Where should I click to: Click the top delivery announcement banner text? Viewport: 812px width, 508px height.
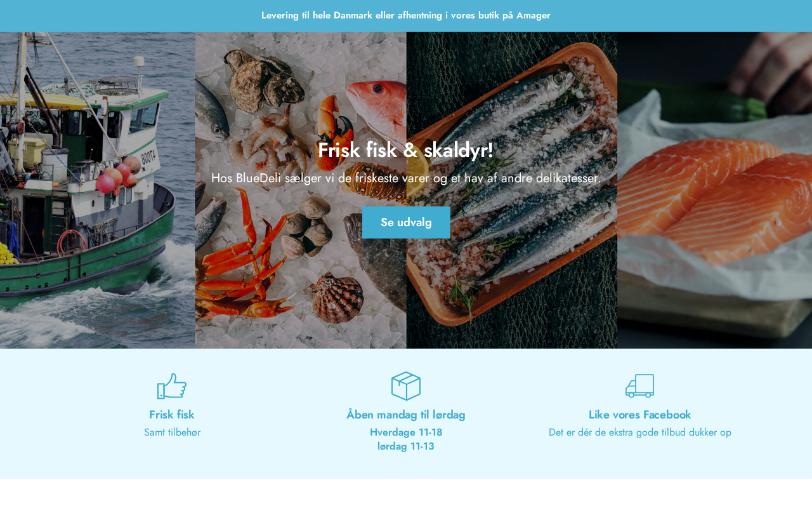406,15
